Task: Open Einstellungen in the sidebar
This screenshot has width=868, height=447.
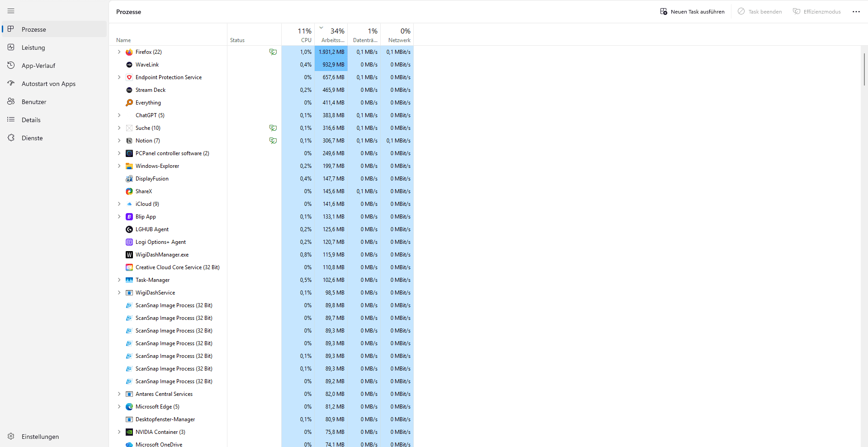Action: [x=54, y=437]
